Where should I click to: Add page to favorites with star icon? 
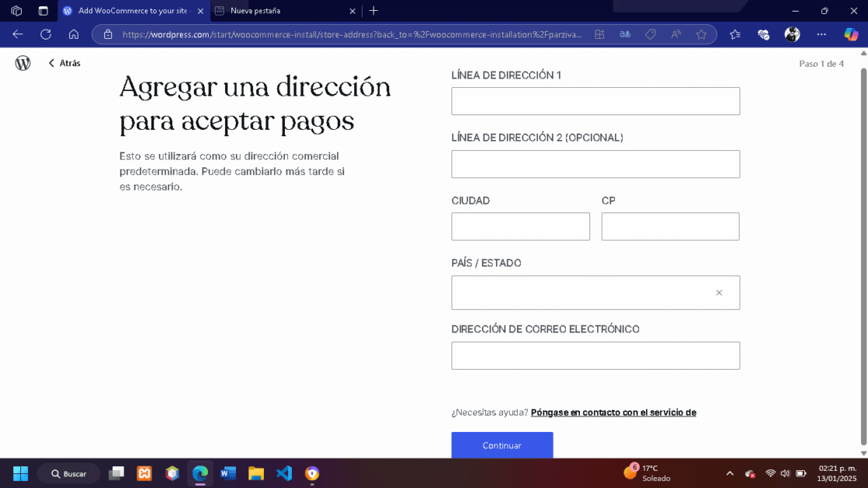point(702,34)
